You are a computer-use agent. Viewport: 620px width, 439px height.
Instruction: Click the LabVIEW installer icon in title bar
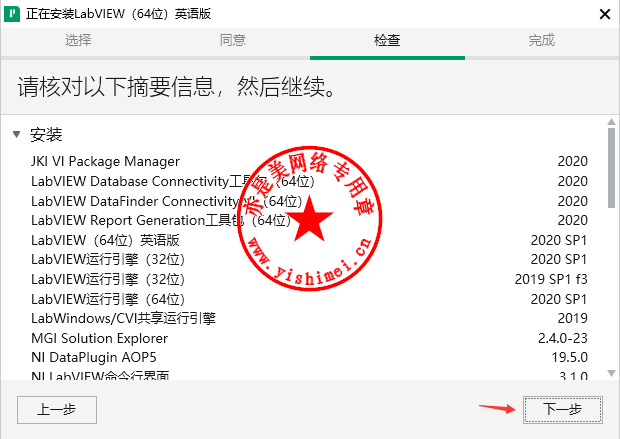[13, 13]
